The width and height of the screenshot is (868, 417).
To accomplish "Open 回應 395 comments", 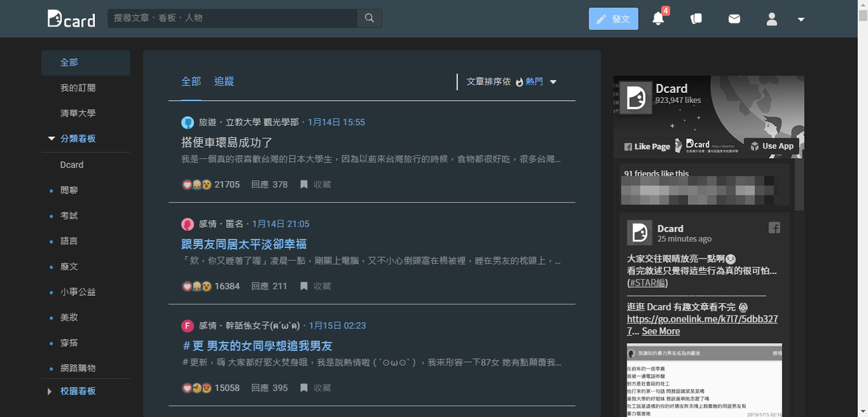I will (269, 388).
